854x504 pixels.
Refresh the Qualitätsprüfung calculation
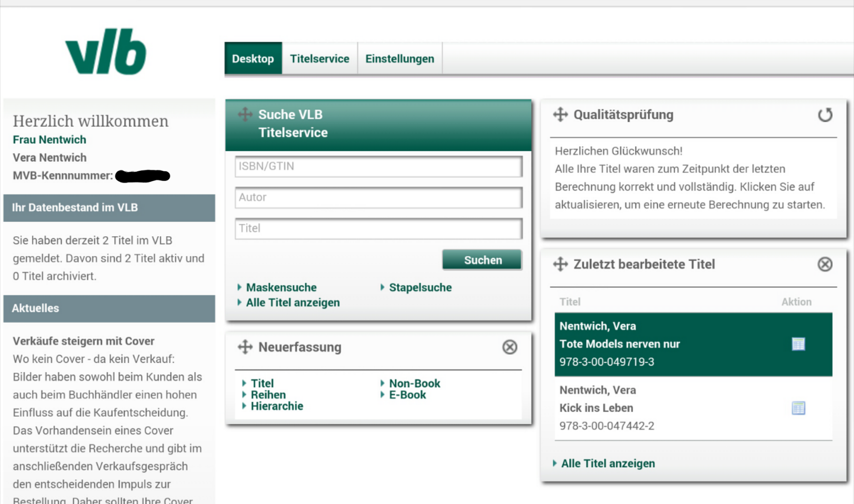[x=825, y=114]
